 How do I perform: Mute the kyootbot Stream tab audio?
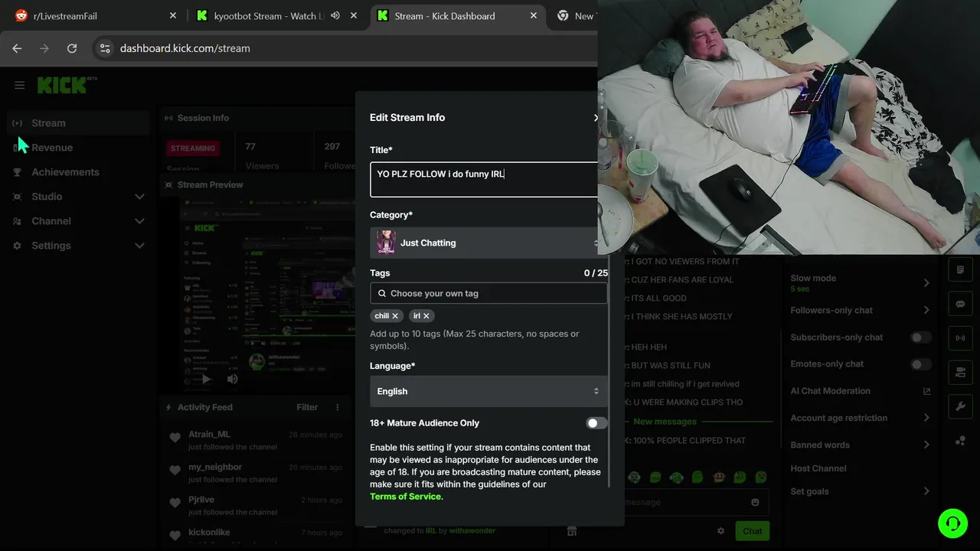point(335,15)
